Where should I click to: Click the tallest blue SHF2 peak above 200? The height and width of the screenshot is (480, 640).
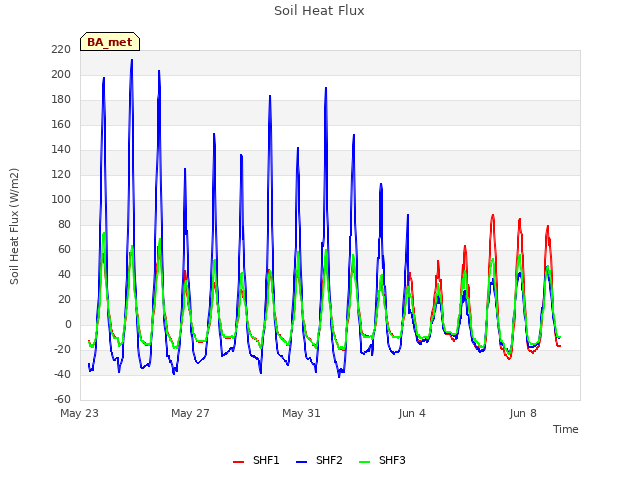(131, 61)
